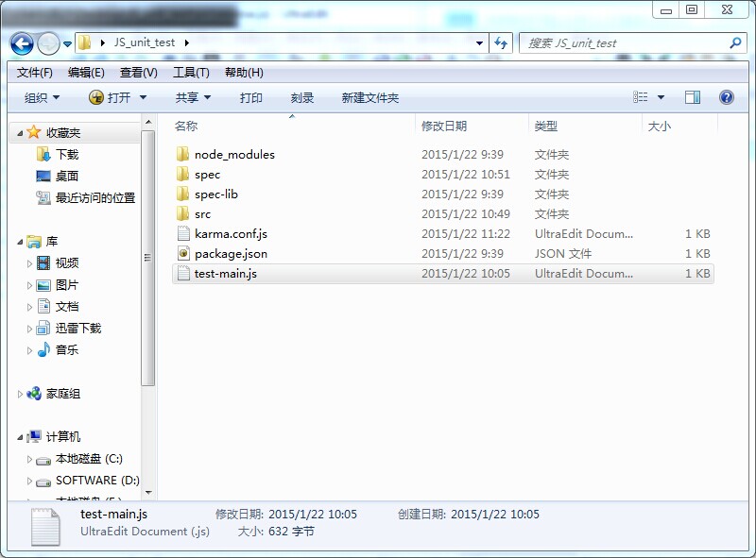
Task: Open the 编辑(E) menu
Action: [86, 73]
